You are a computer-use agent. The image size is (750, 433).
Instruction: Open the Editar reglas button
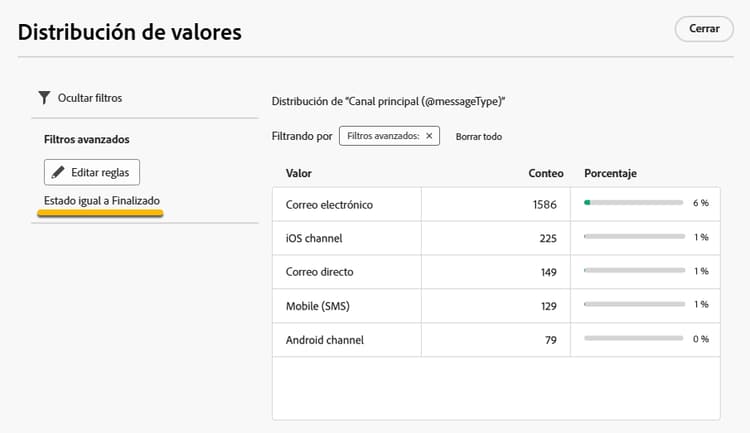92,172
